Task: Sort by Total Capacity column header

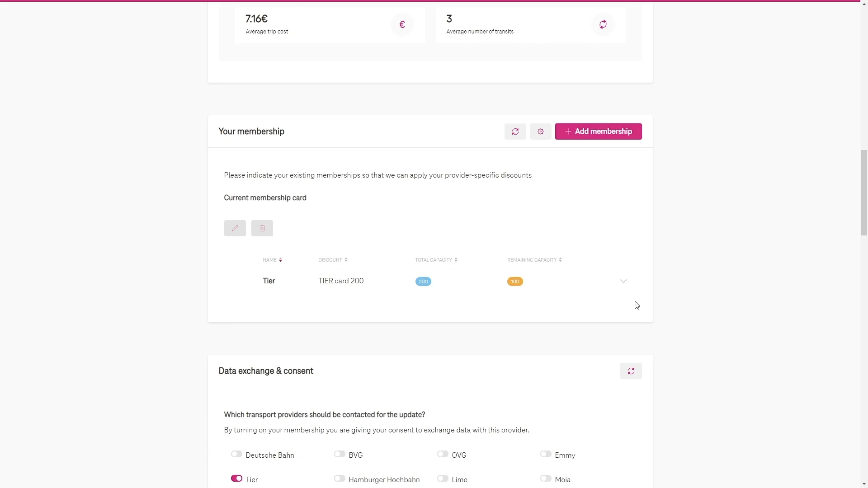Action: [x=436, y=260]
